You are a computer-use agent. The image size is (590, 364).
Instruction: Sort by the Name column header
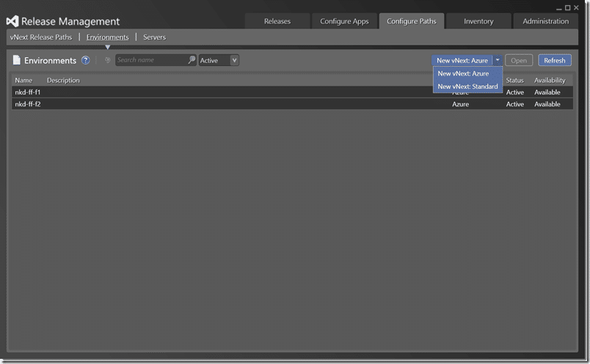23,80
